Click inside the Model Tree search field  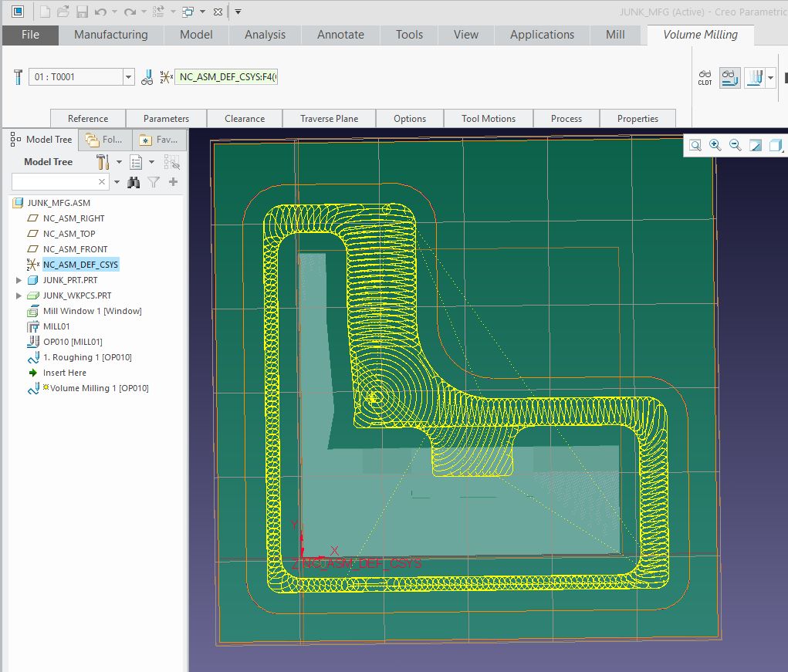tap(54, 182)
